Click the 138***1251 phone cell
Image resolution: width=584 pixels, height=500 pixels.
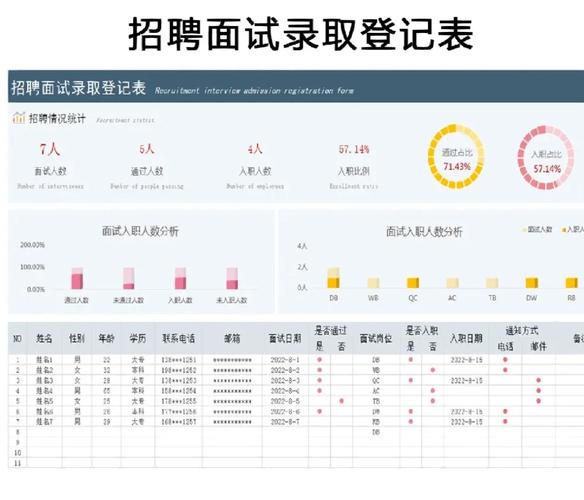click(x=179, y=360)
